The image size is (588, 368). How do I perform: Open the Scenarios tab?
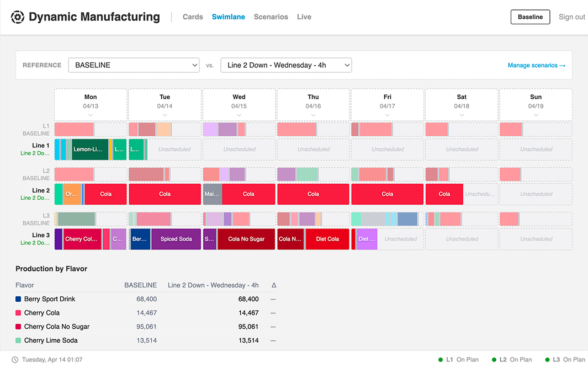[x=271, y=17]
